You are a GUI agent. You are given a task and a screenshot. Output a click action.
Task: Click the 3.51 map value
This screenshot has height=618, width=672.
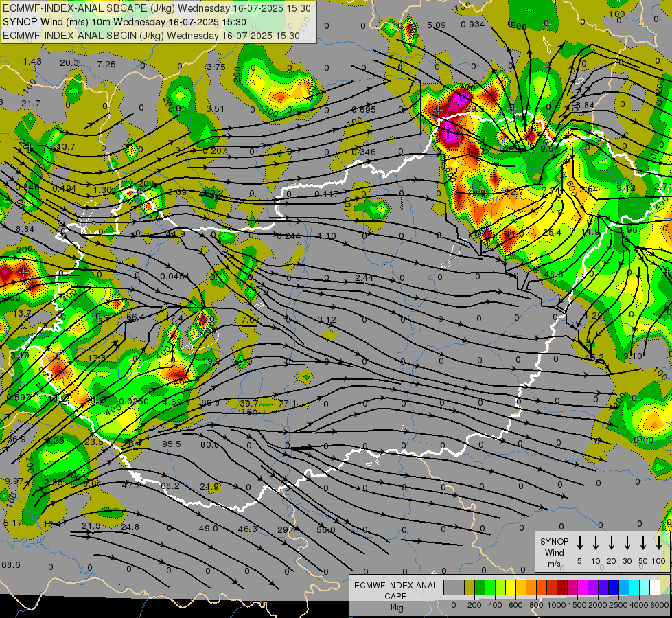pos(215,109)
